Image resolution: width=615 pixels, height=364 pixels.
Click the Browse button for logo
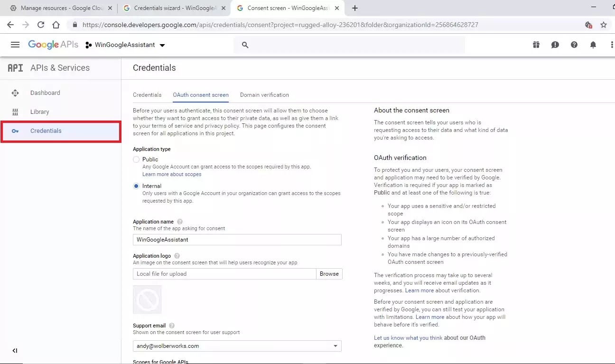point(329,274)
